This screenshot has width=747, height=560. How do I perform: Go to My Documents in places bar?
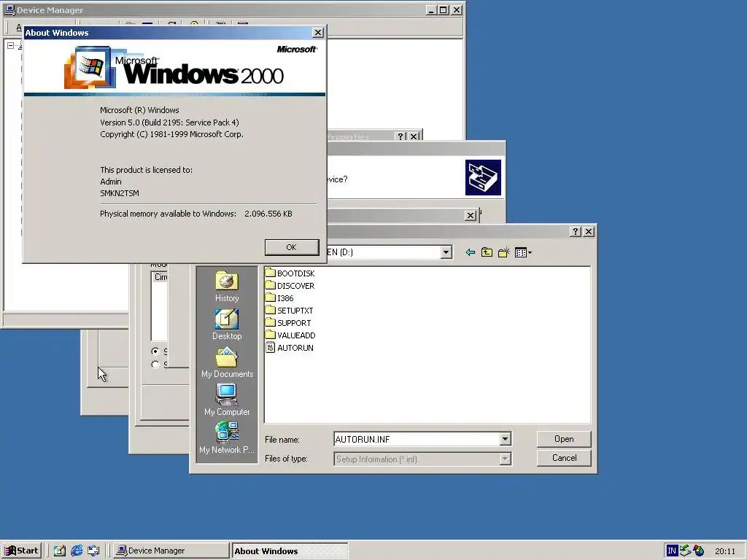coord(227,363)
